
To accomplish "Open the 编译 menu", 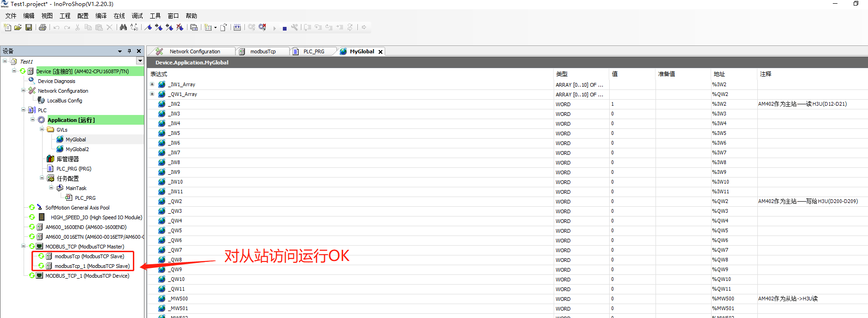I will (101, 16).
